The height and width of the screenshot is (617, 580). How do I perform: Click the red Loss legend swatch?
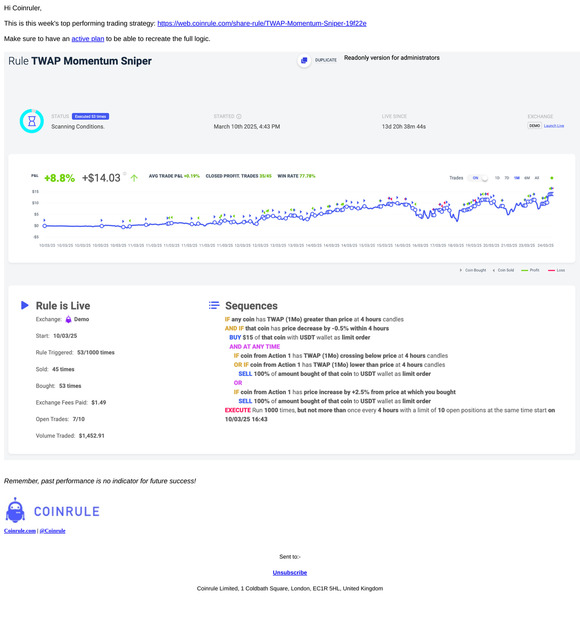[x=551, y=270]
